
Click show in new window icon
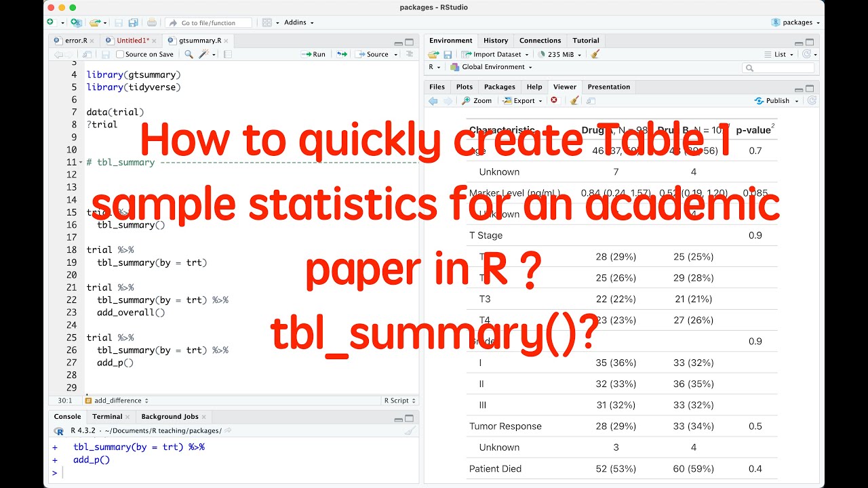click(x=87, y=54)
